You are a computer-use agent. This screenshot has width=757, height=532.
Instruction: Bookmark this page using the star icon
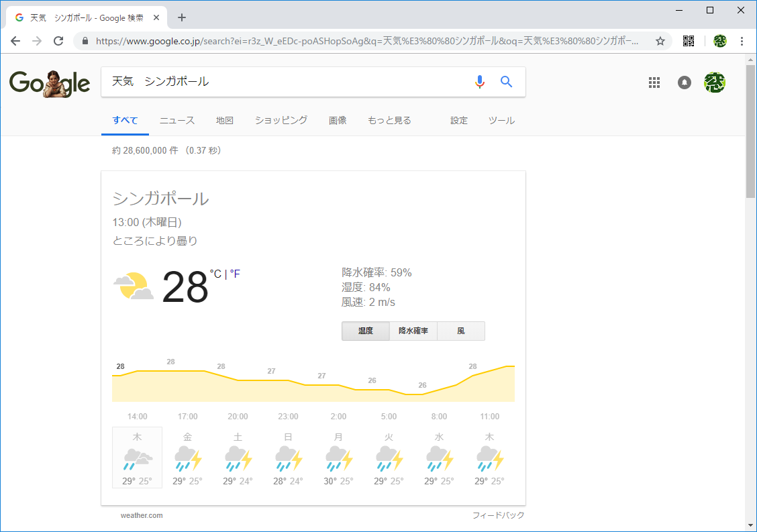point(661,40)
